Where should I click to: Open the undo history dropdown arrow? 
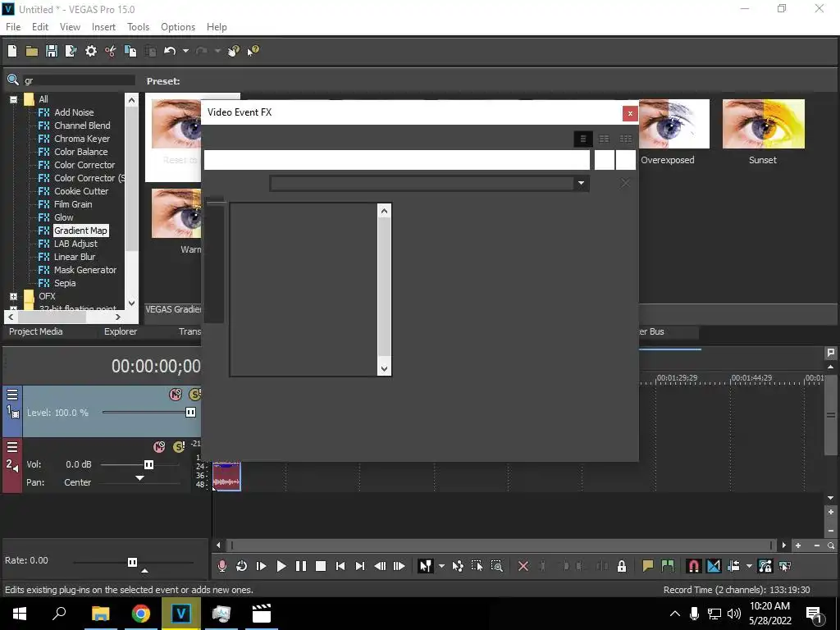click(x=185, y=51)
